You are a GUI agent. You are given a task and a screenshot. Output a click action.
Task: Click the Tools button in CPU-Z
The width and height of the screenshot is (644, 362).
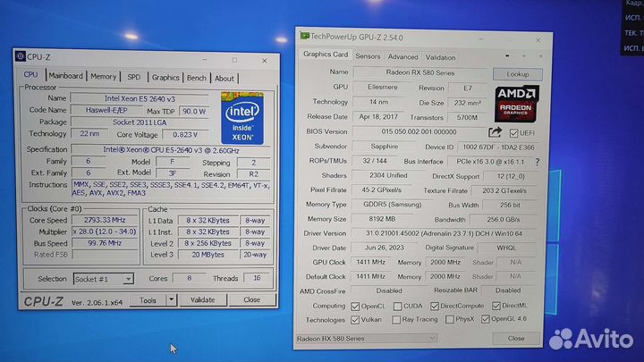click(x=148, y=300)
